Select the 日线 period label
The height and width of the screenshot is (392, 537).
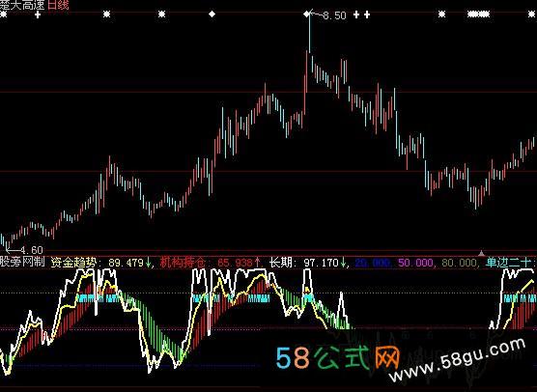point(58,5)
